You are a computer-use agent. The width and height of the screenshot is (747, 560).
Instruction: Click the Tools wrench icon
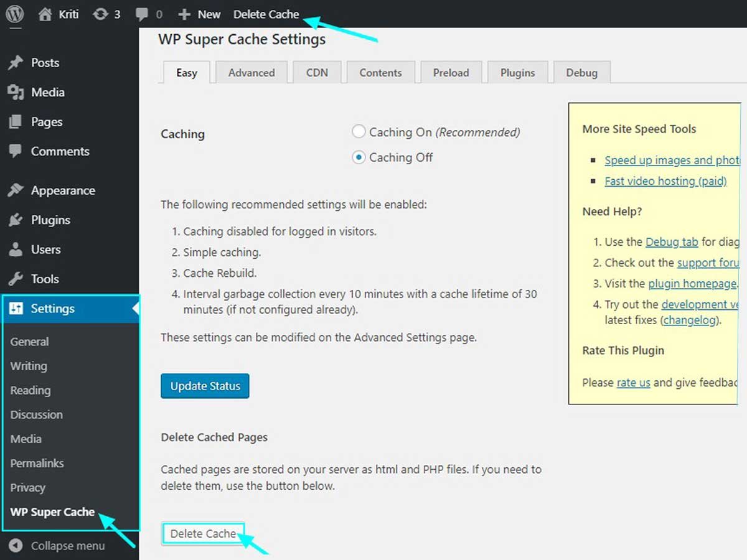click(16, 279)
